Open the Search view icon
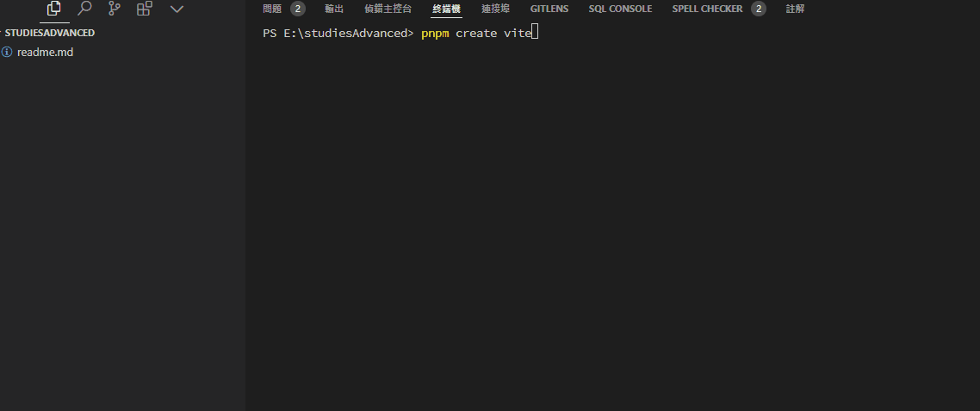 click(x=84, y=9)
